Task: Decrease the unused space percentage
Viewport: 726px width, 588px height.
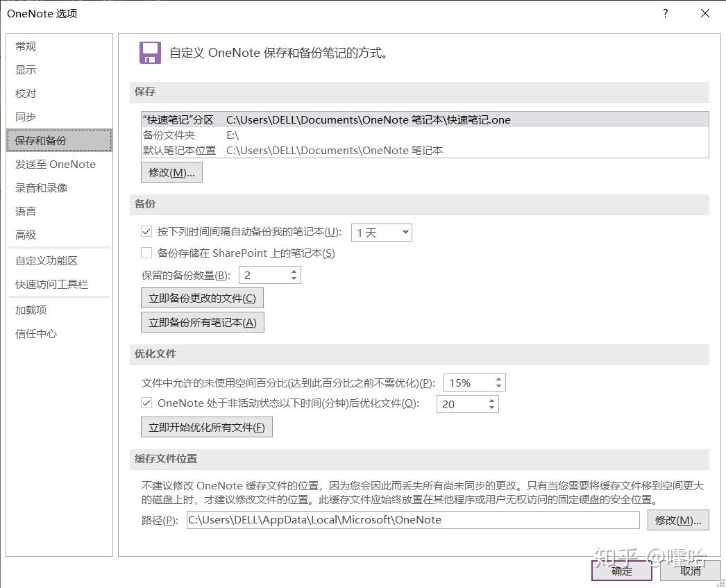Action: point(498,387)
